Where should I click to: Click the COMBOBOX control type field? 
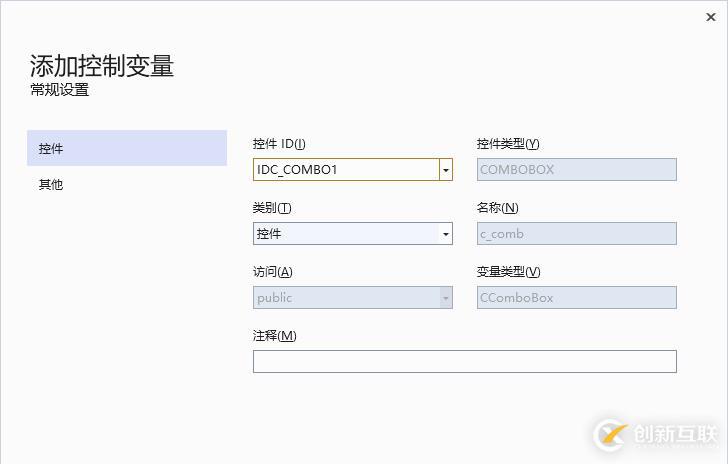pos(576,170)
